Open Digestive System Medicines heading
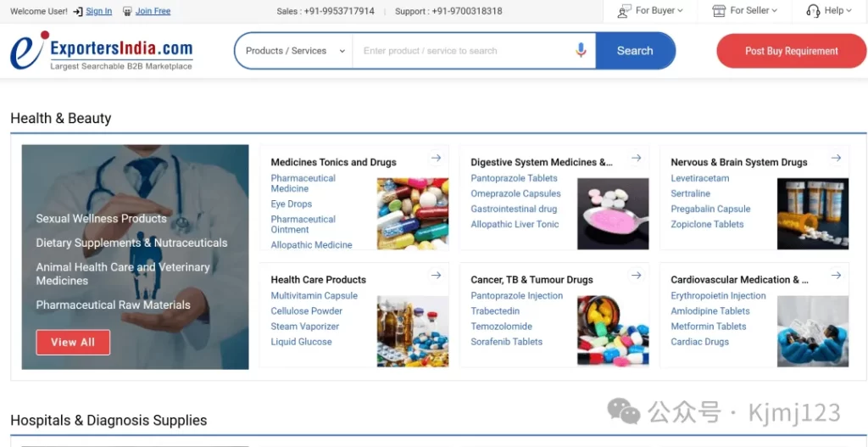Image resolution: width=868 pixels, height=447 pixels. (542, 162)
